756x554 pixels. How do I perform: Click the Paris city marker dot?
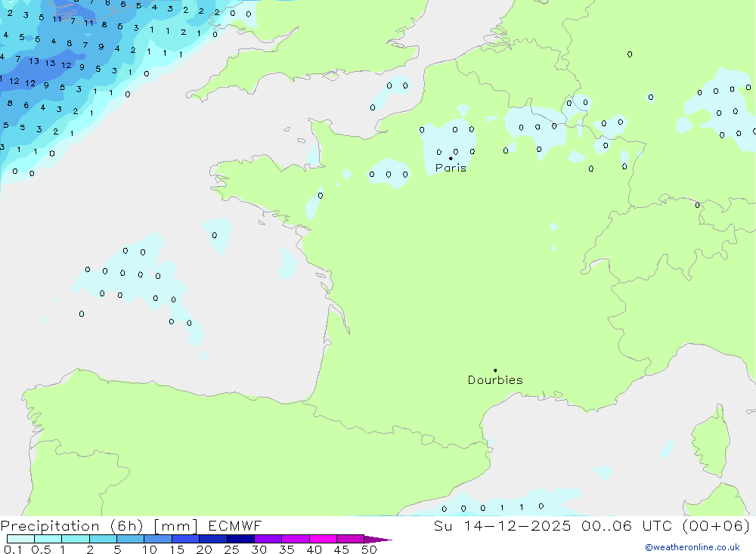(x=451, y=158)
